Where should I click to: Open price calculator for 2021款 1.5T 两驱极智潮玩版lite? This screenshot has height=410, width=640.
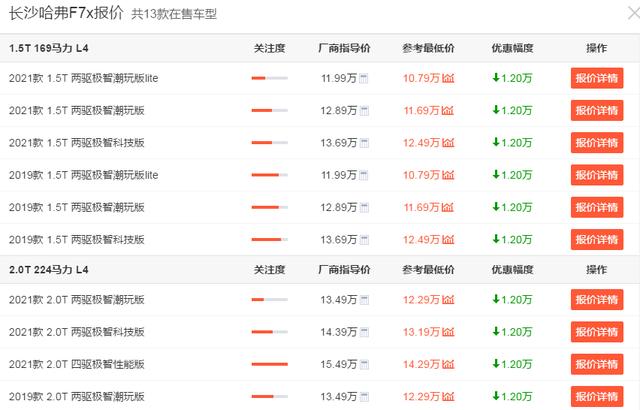(364, 78)
